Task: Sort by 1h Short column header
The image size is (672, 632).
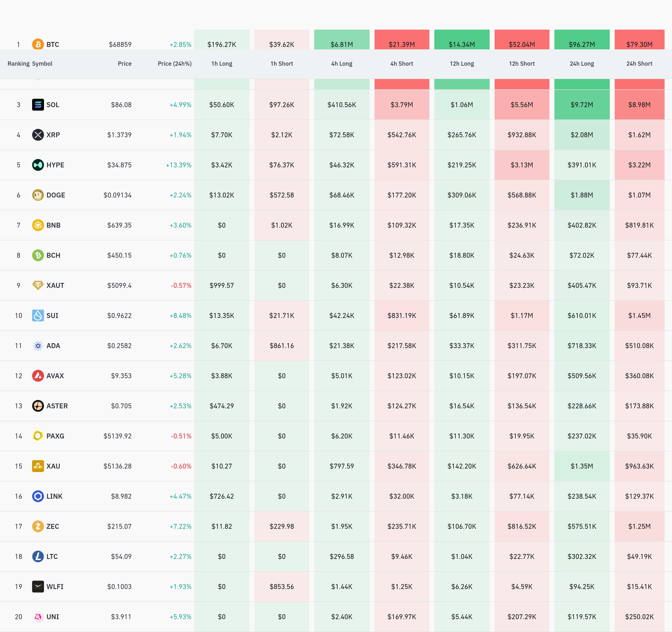Action: point(282,63)
